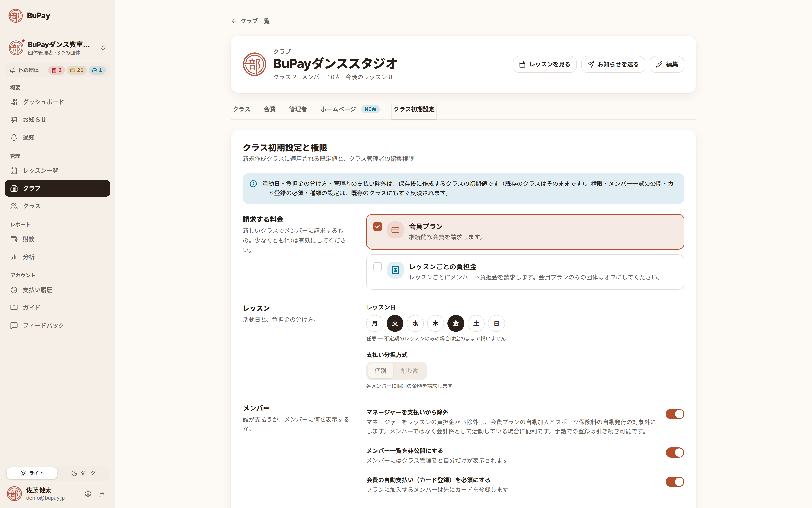Switch theme to ダーク
The height and width of the screenshot is (508, 812).
83,473
